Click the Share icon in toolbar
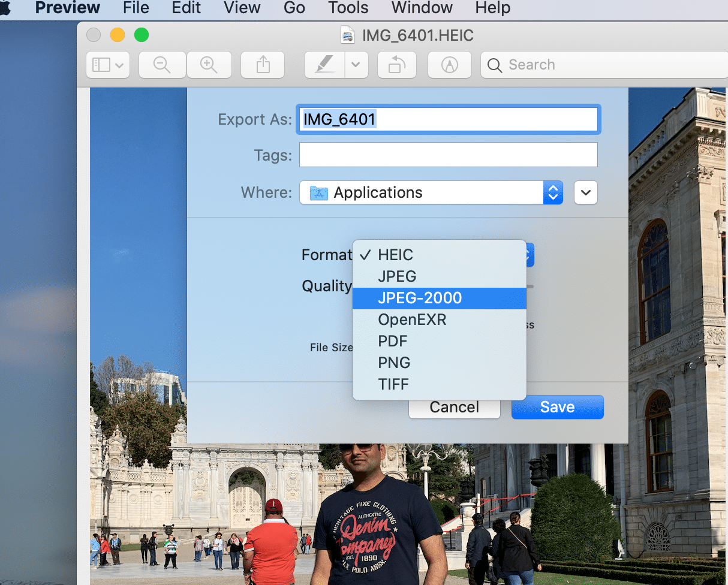The height and width of the screenshot is (585, 728). tap(263, 65)
